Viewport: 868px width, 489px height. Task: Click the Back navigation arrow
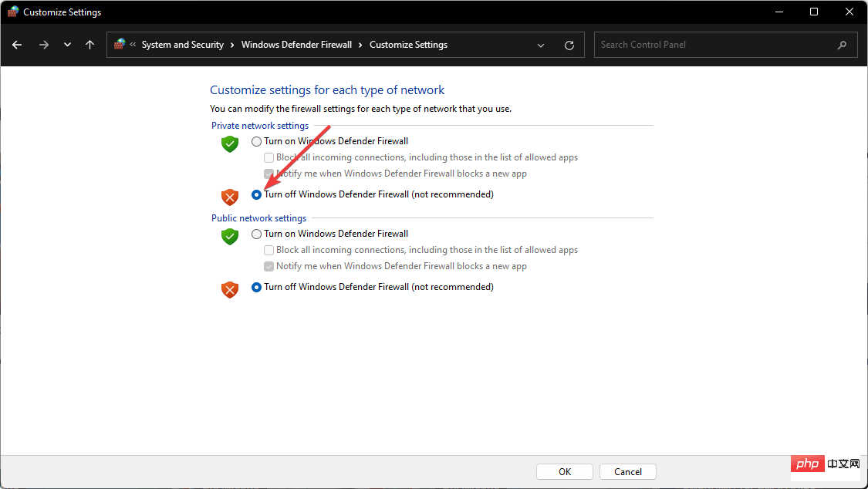pyautogui.click(x=17, y=45)
